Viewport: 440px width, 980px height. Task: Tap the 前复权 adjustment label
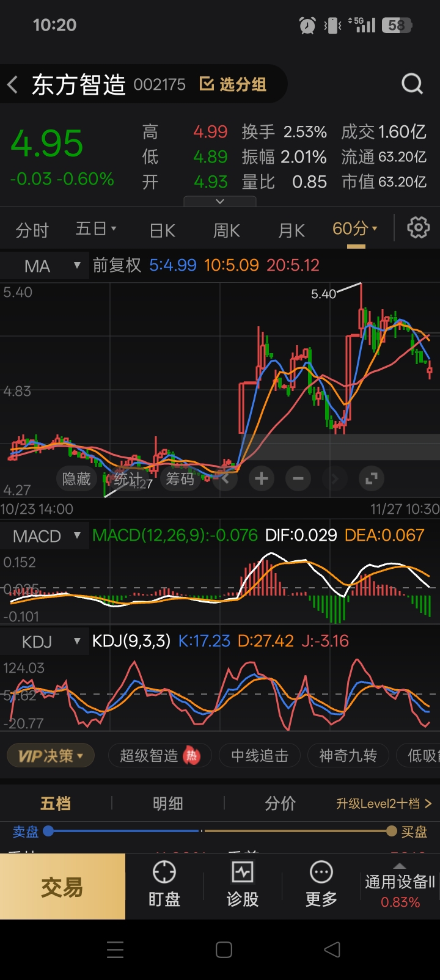(x=117, y=265)
